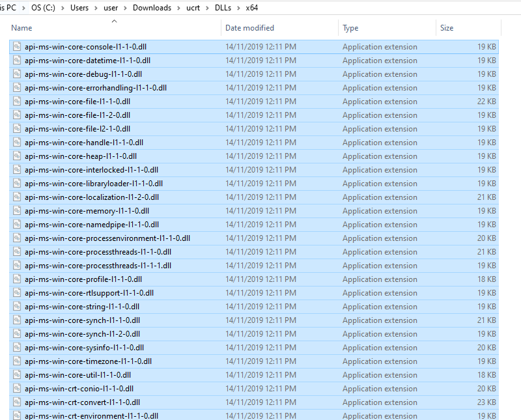Click the file icon for api-ms-win-core-namedpipe-l1-1-0.dll
Viewport: 521px width, 420px height.
pos(17,224)
